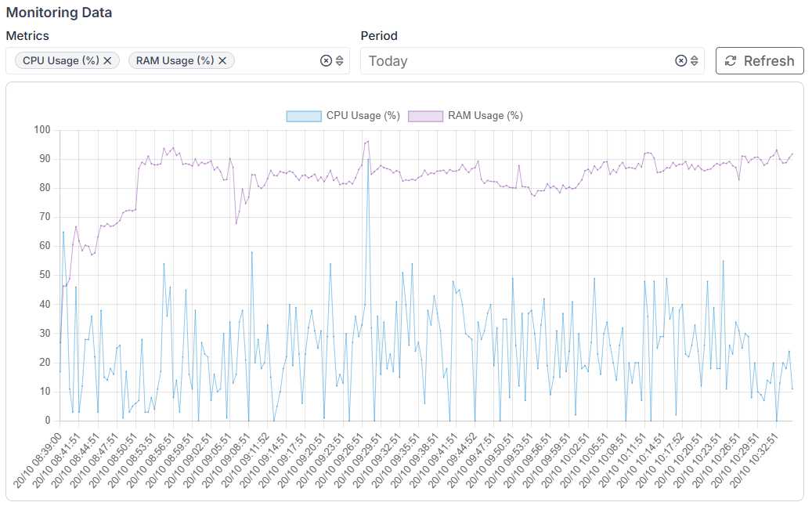Toggle CPU Usage (%) series via legend label
This screenshot has height=506, width=812.
tap(363, 116)
